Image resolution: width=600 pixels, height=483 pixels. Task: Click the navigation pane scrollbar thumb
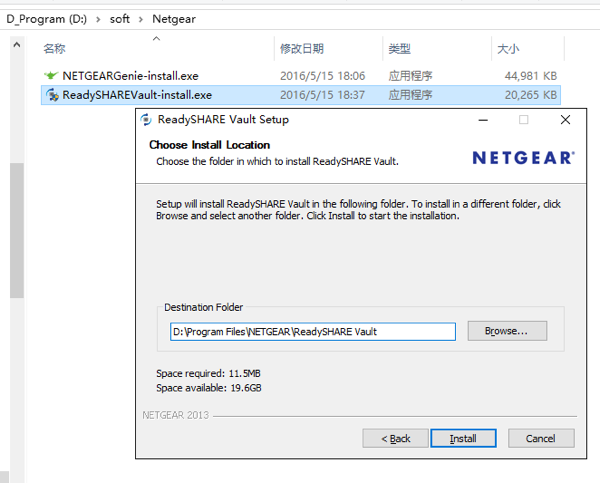point(17,230)
